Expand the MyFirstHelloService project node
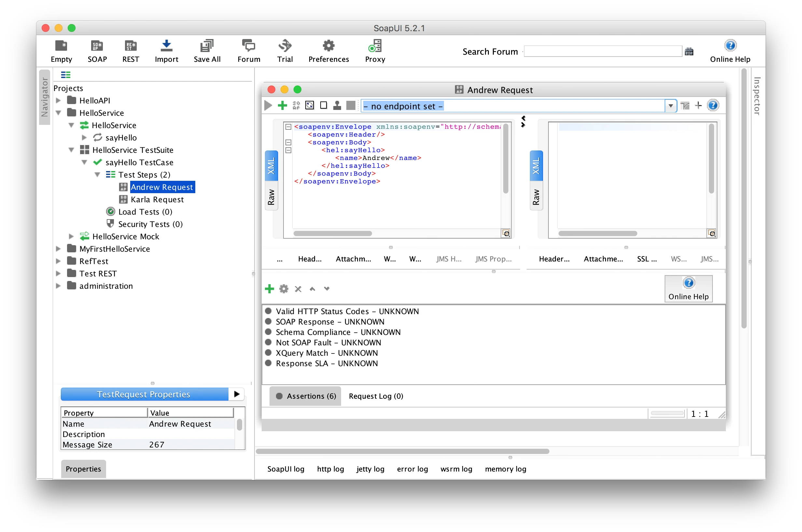This screenshot has width=802, height=532. pyautogui.click(x=58, y=249)
